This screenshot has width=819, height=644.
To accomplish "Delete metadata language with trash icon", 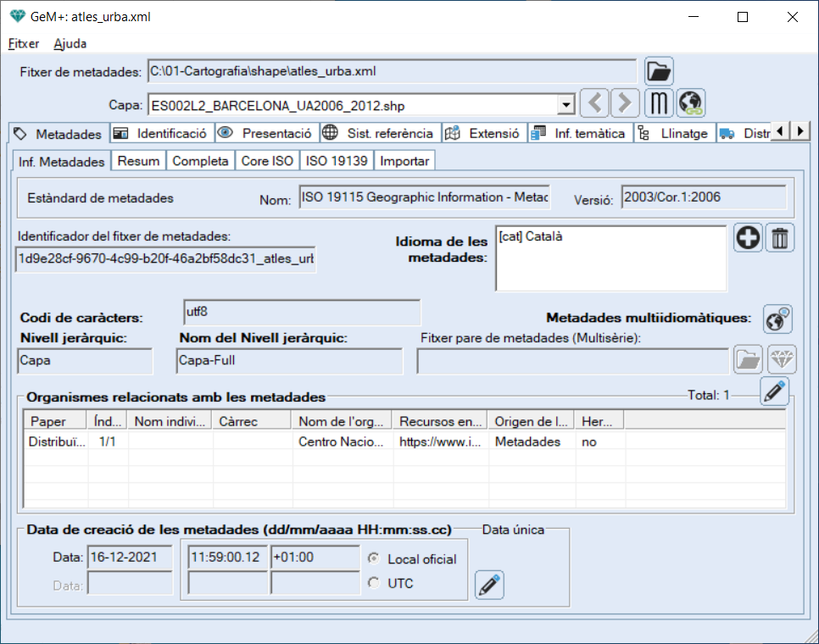I will click(x=780, y=238).
